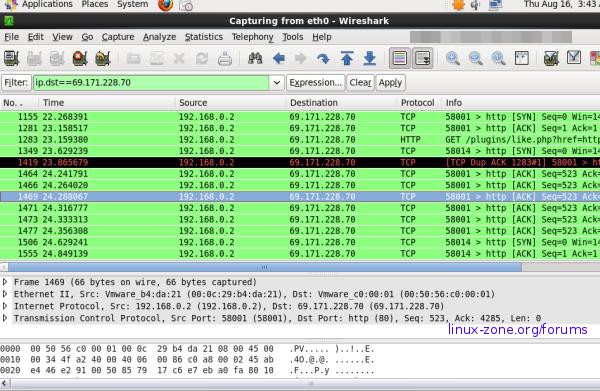Click the screenshot camera panel icon
The image size is (600, 391).
click(x=186, y=5)
